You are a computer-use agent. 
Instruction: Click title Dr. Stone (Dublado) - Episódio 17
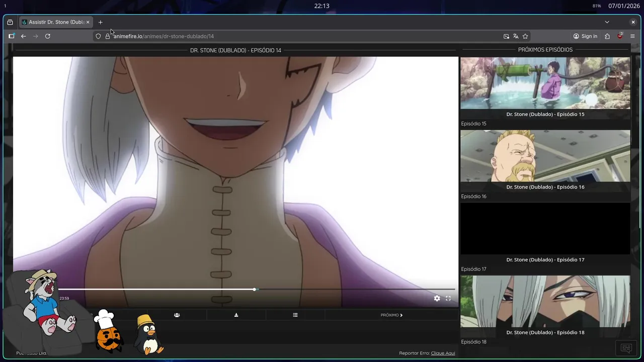click(545, 260)
